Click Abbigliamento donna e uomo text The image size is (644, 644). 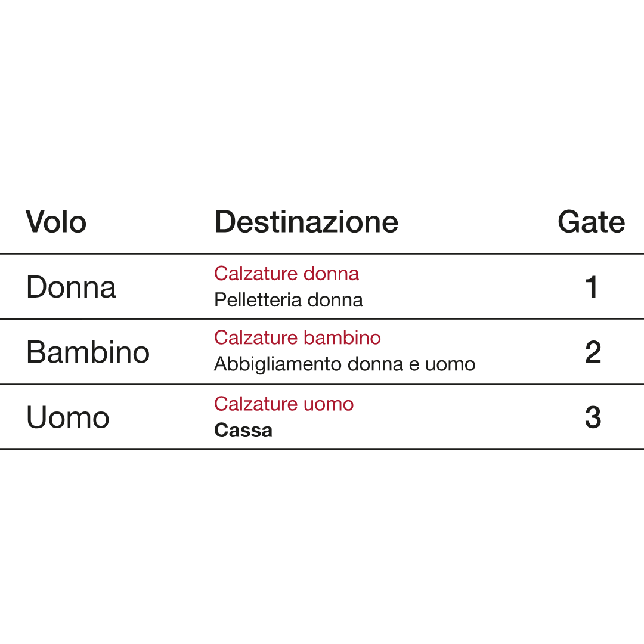(345, 364)
